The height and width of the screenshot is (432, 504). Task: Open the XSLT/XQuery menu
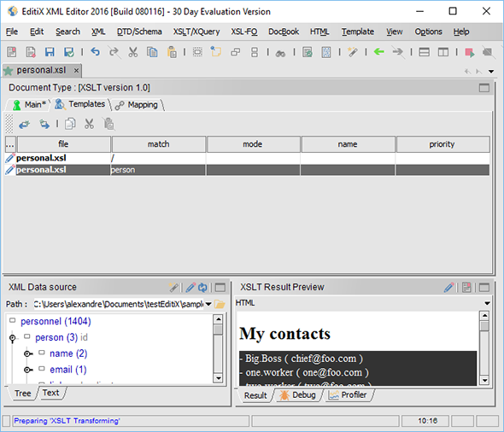tap(196, 32)
